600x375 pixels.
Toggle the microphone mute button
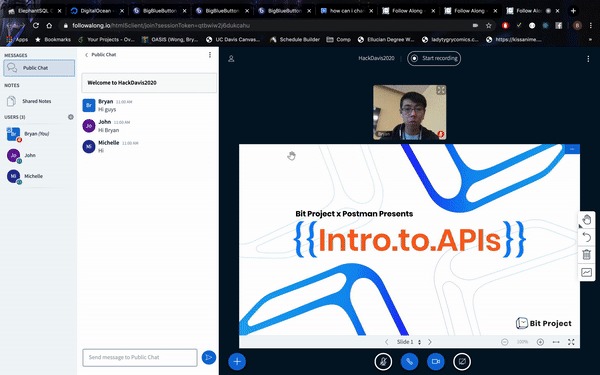(383, 361)
